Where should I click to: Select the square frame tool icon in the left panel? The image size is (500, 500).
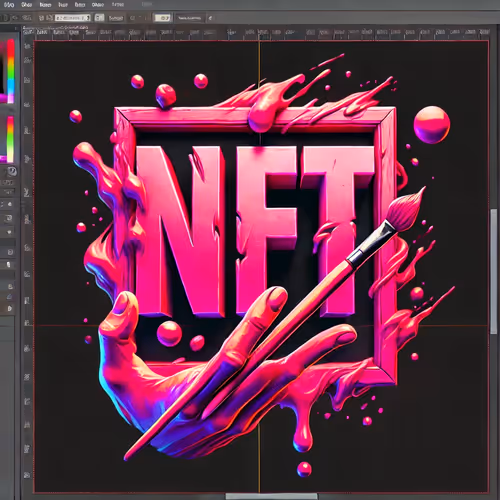click(x=9, y=218)
